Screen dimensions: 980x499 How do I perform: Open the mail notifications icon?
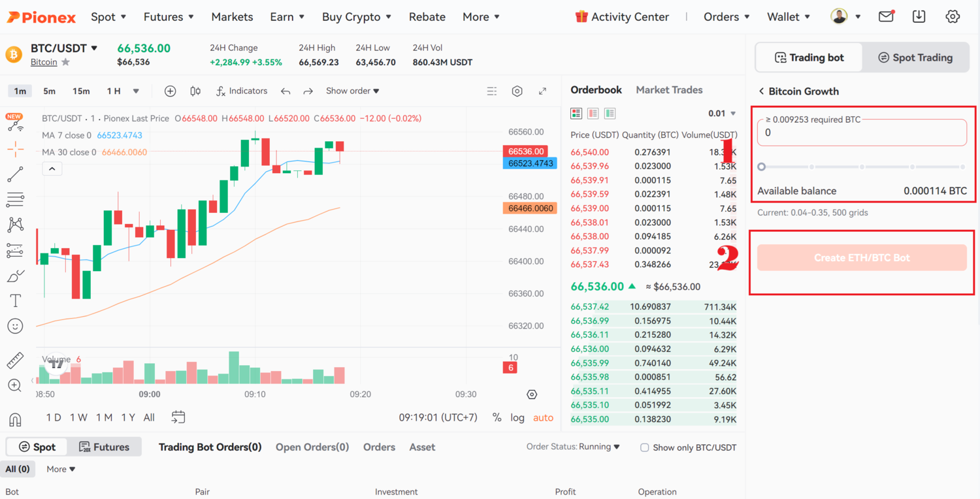[x=886, y=17]
